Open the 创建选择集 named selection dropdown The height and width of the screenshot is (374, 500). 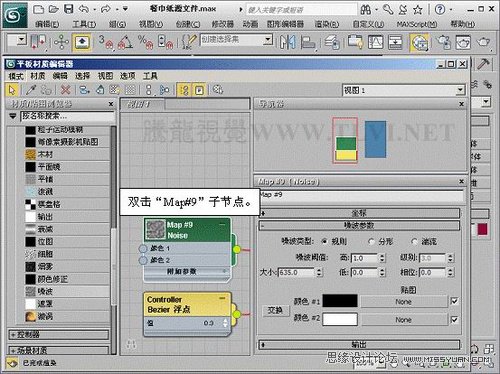coord(267,40)
